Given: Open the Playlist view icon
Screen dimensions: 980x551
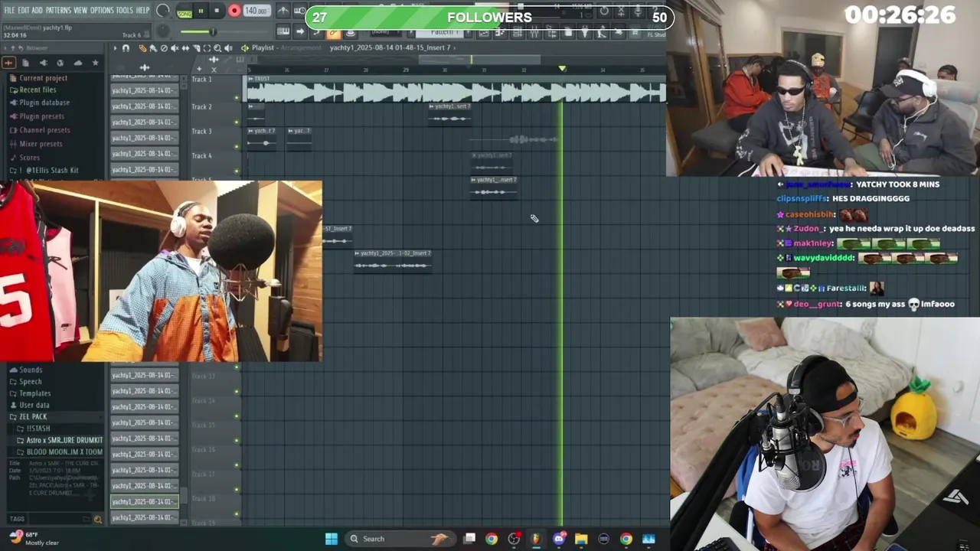Looking at the screenshot, I should [483, 32].
